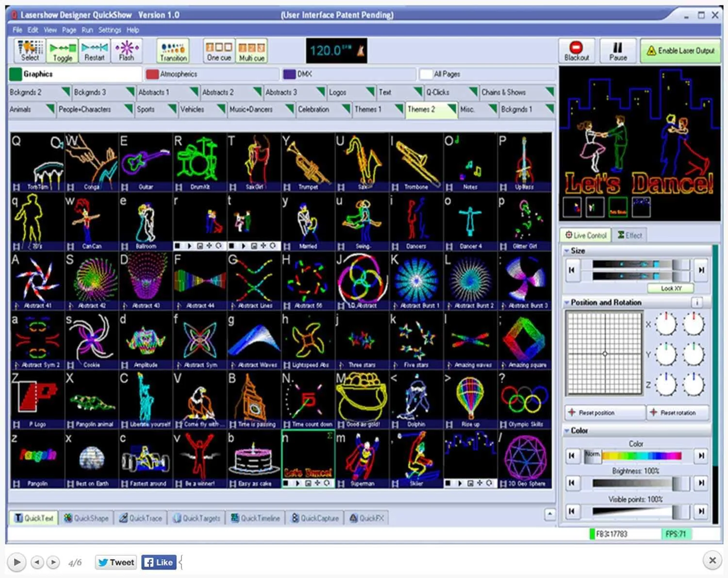Open the File menu
The image size is (728, 578).
(17, 30)
